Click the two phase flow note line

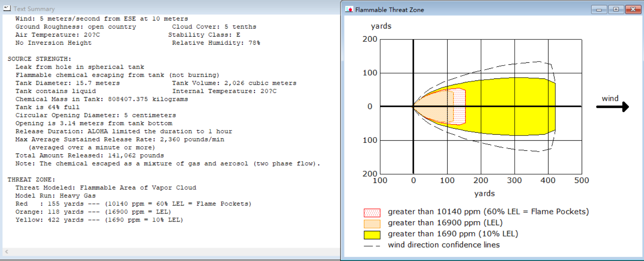coord(168,164)
